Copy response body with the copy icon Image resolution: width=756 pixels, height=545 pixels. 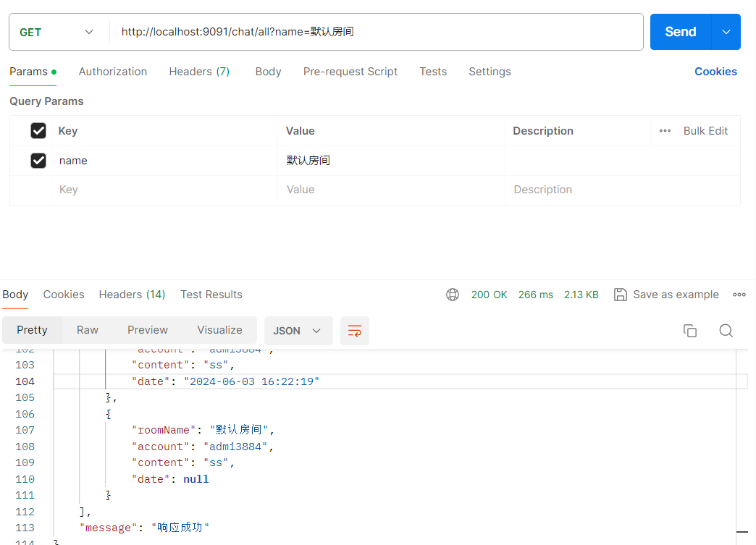(690, 331)
